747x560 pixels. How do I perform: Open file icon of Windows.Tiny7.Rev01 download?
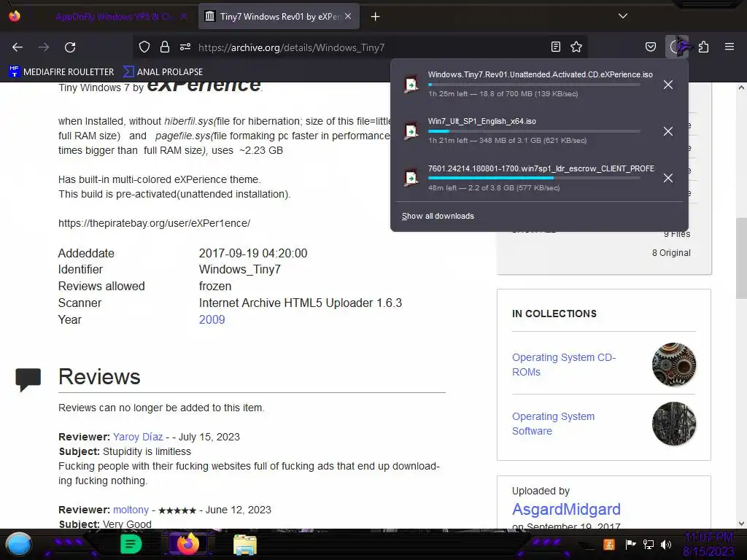(x=411, y=85)
